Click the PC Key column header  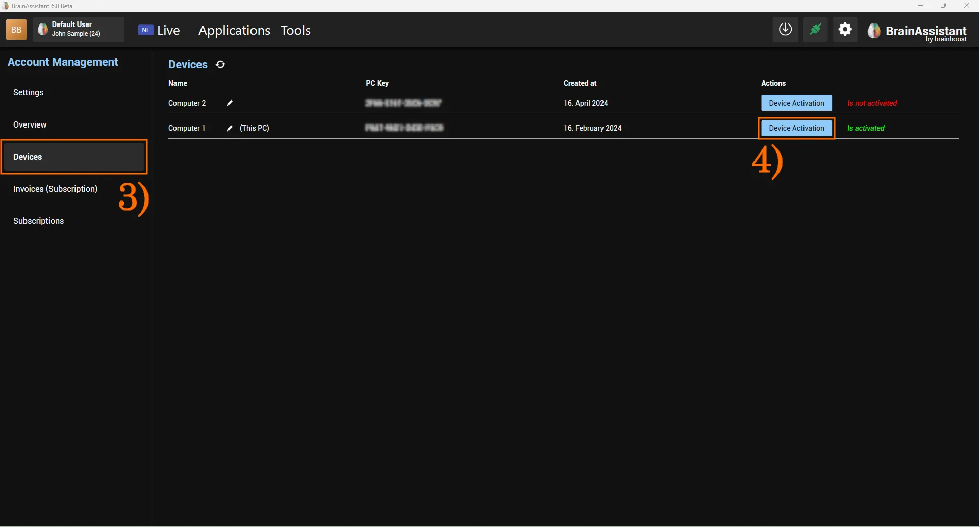(x=377, y=83)
